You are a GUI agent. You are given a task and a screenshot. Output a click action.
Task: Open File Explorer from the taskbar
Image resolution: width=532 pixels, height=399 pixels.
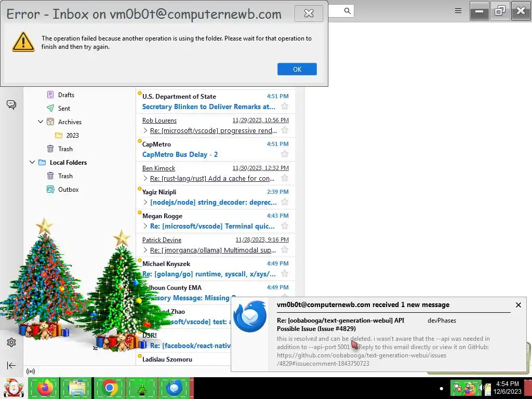pyautogui.click(x=77, y=388)
